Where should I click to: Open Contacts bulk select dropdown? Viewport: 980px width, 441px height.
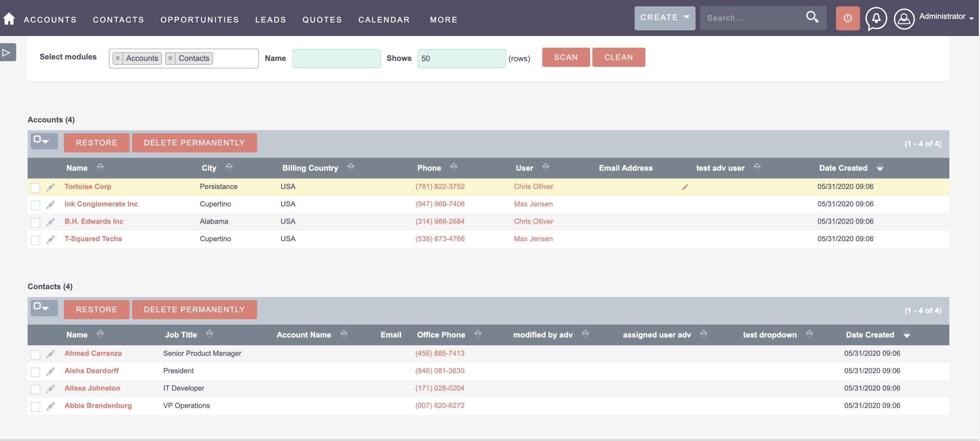(x=44, y=307)
